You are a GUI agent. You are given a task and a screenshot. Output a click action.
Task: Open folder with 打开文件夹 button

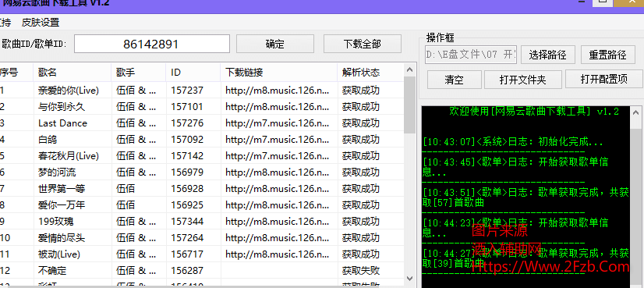(x=523, y=80)
